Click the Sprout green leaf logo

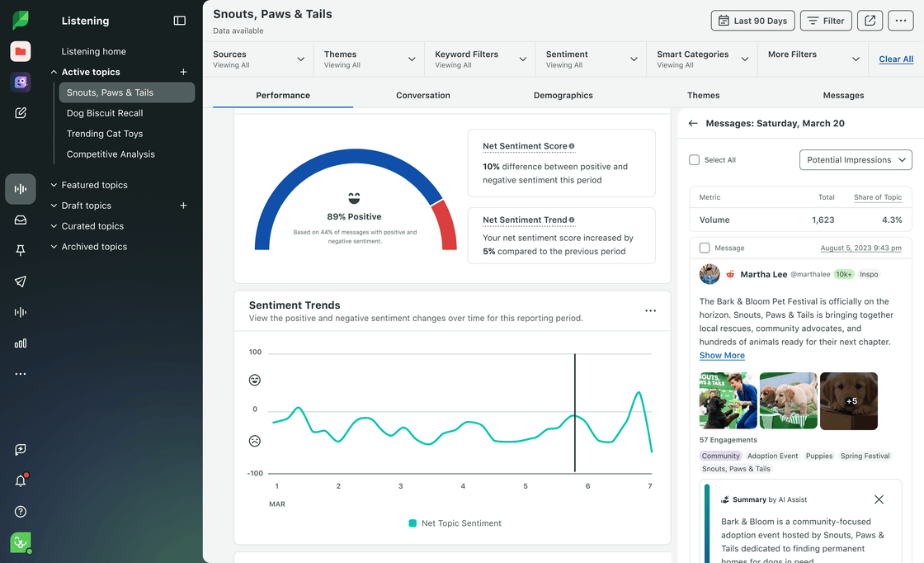click(x=21, y=20)
